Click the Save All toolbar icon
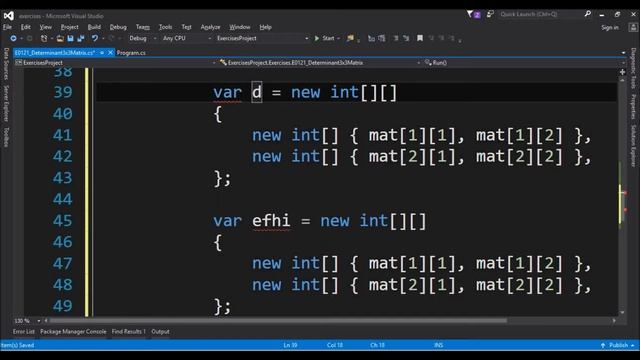This screenshot has width=640, height=360. (x=81, y=38)
